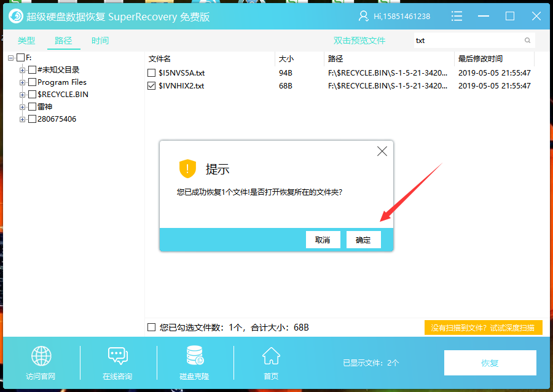Expand the 雷神 tree node

coord(22,107)
